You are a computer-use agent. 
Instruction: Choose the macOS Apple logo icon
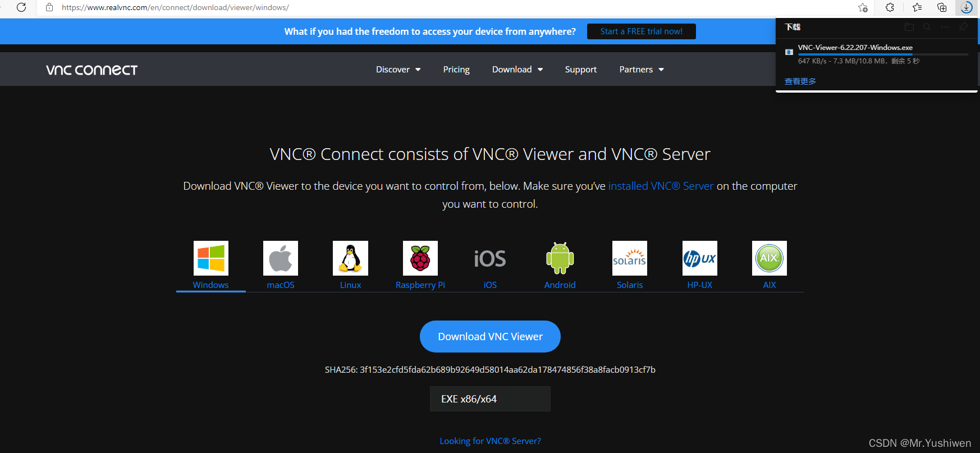(281, 258)
